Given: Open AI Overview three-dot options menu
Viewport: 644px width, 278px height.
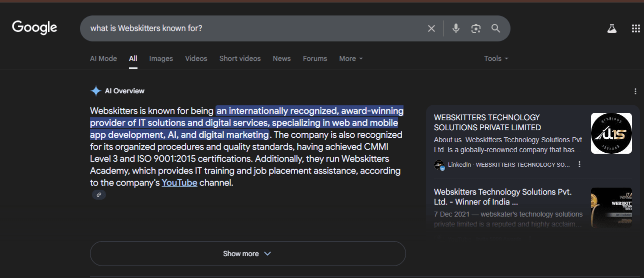Looking at the screenshot, I should pyautogui.click(x=635, y=91).
